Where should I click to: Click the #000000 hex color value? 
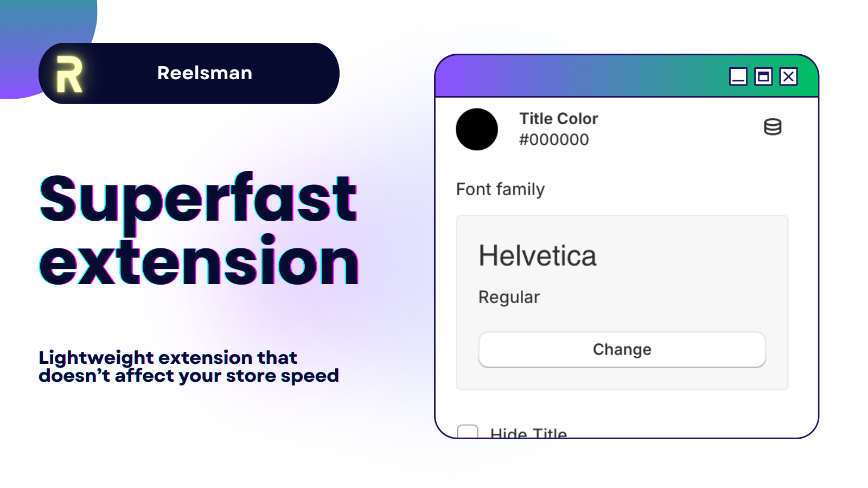click(554, 139)
